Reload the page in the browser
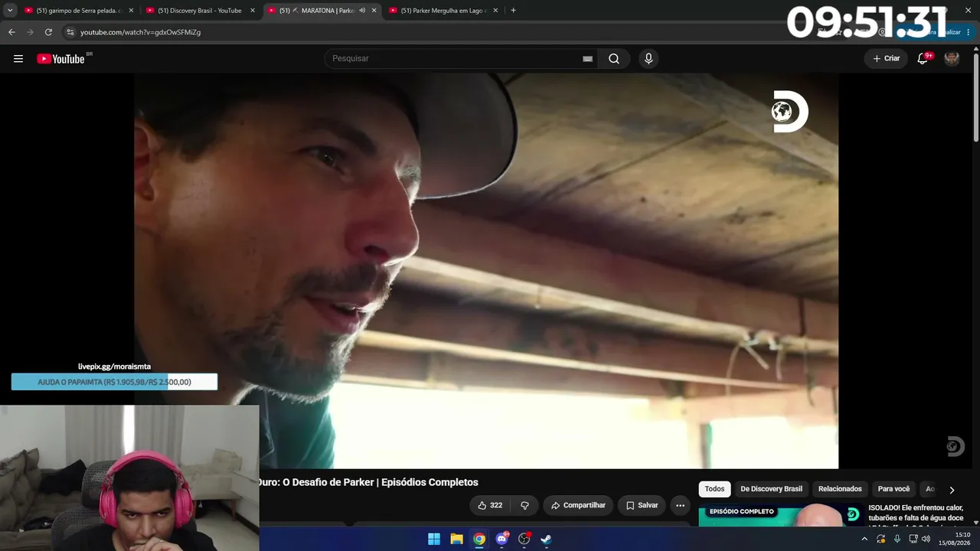 tap(48, 32)
